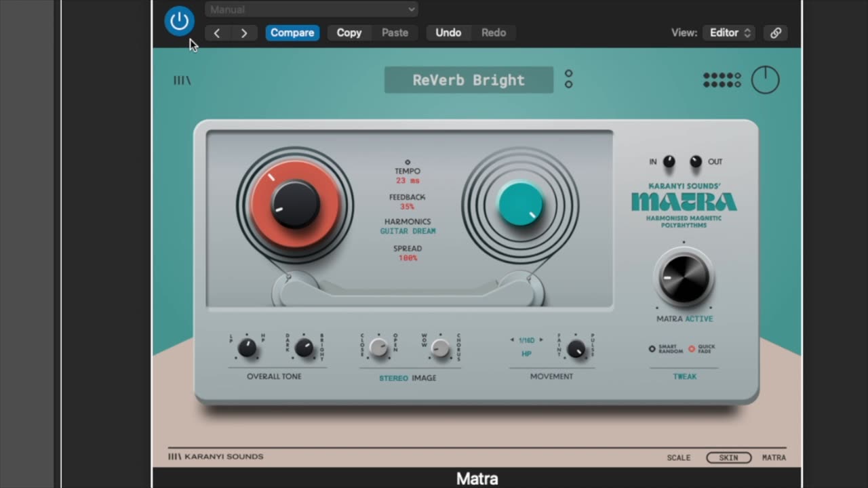Click the Copy button
The width and height of the screenshot is (868, 488).
tap(349, 33)
